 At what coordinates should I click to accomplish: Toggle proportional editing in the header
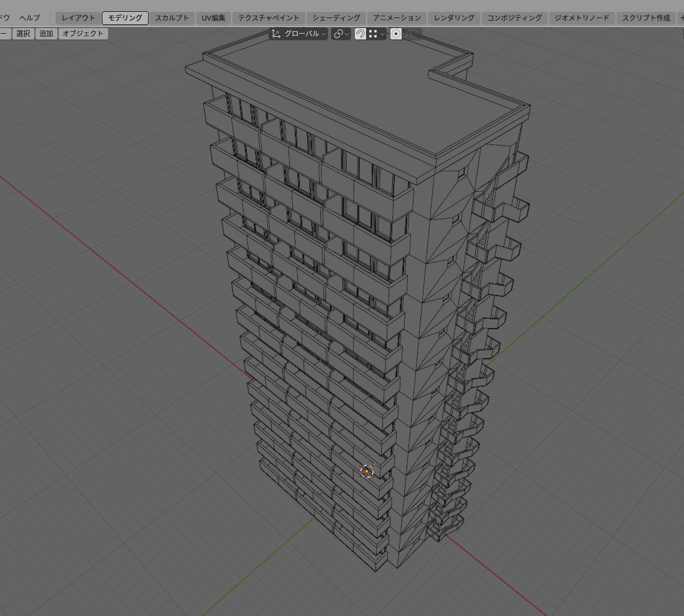[396, 34]
